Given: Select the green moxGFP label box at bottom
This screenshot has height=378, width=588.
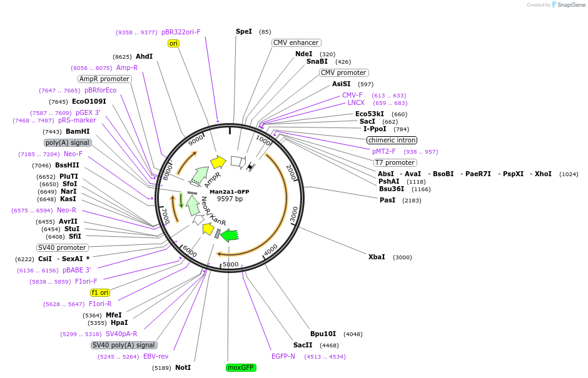Looking at the screenshot, I should click(241, 367).
